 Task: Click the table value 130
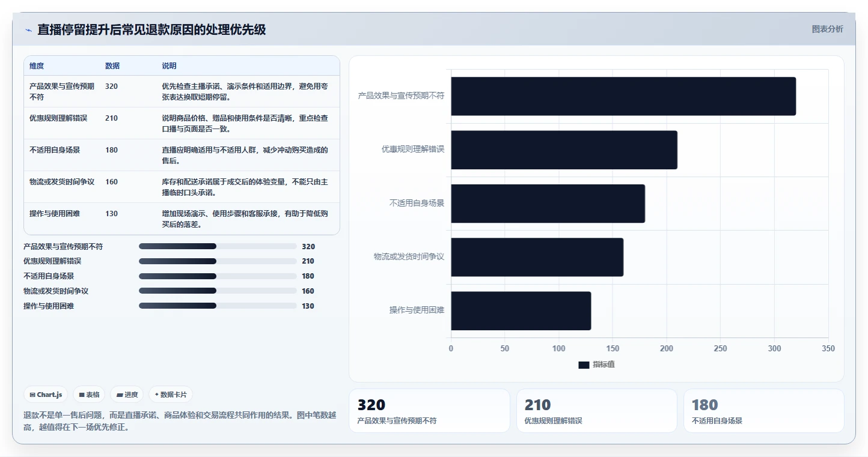coord(111,213)
